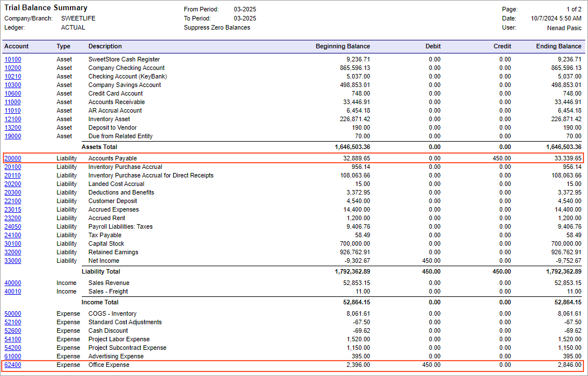Click account 40010 Sales Freight link
The height and width of the screenshot is (376, 588).
click(x=12, y=291)
